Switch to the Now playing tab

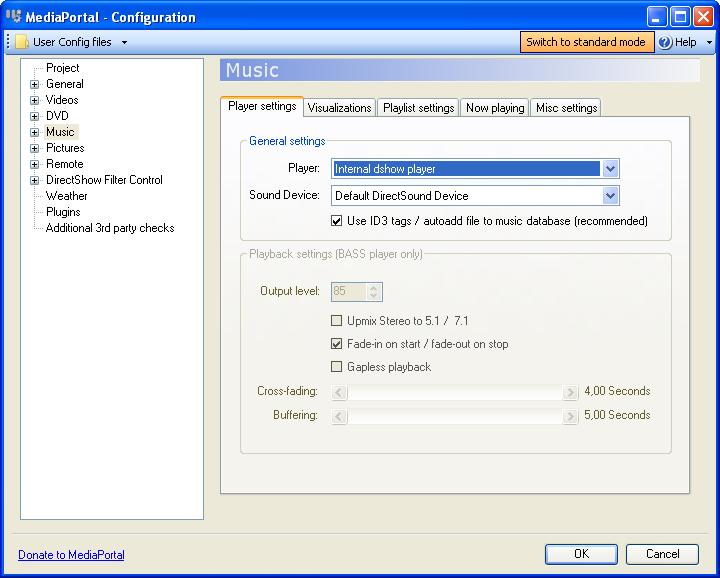[495, 108]
